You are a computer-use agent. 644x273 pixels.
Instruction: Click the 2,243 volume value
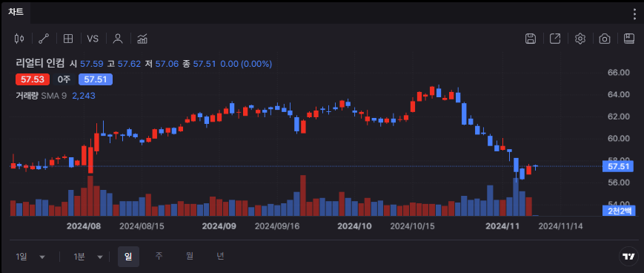click(x=84, y=96)
